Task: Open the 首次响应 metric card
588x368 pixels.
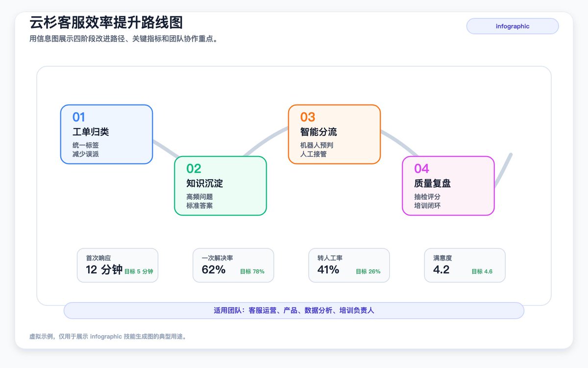Action: click(118, 265)
